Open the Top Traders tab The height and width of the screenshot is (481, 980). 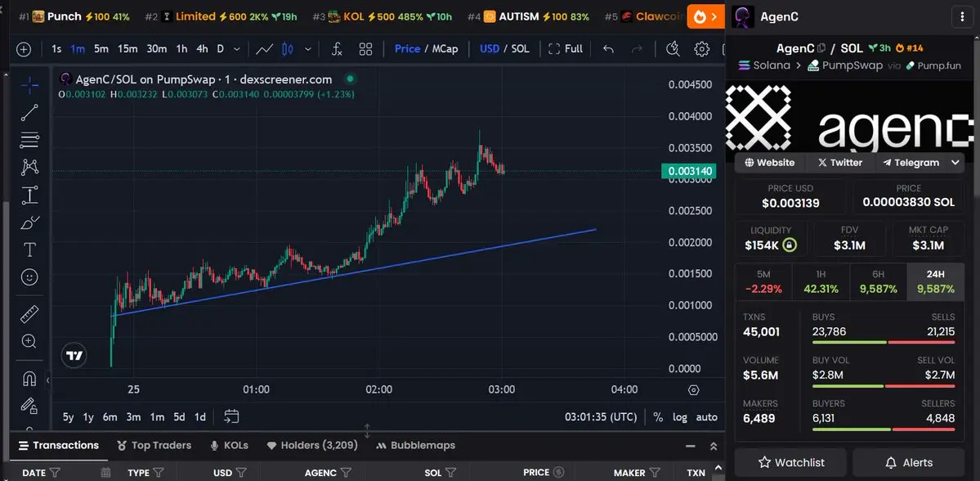154,445
